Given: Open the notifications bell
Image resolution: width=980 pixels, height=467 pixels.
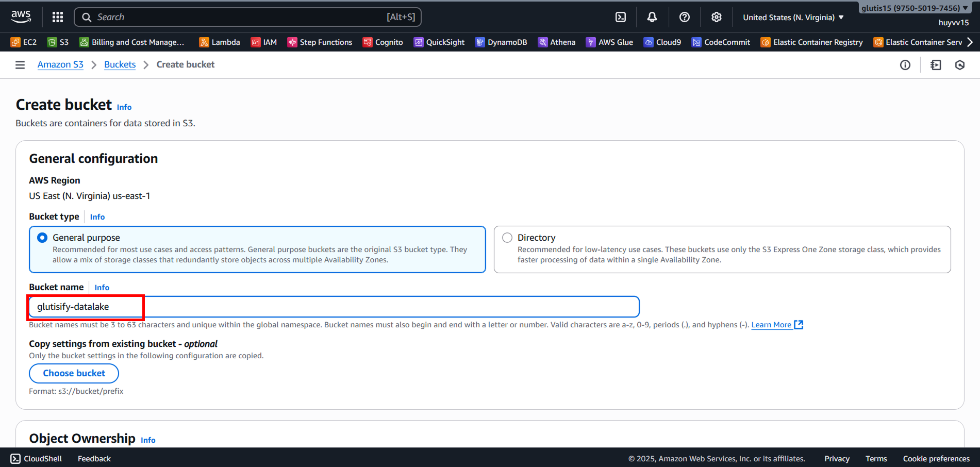Looking at the screenshot, I should [652, 17].
